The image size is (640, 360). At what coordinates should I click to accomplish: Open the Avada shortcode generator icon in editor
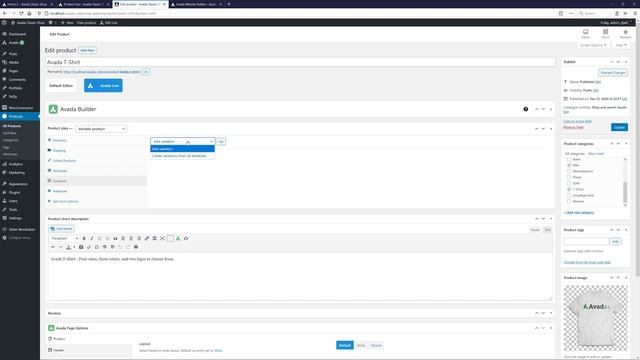pos(178,238)
